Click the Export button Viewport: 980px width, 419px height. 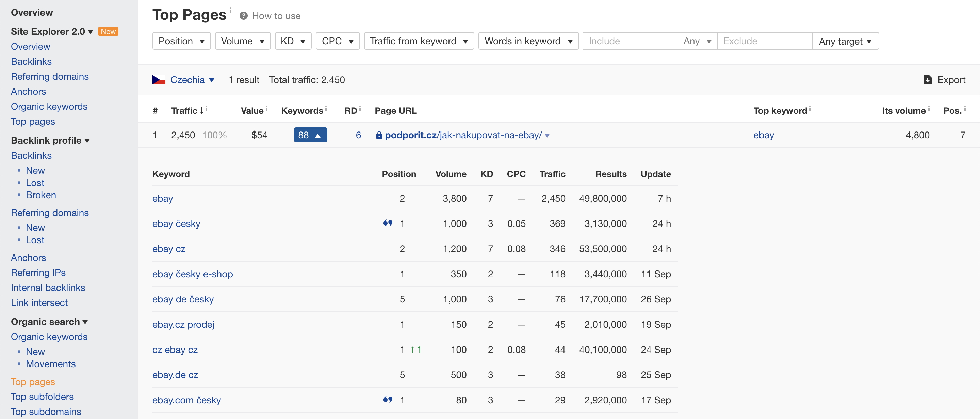coord(944,80)
